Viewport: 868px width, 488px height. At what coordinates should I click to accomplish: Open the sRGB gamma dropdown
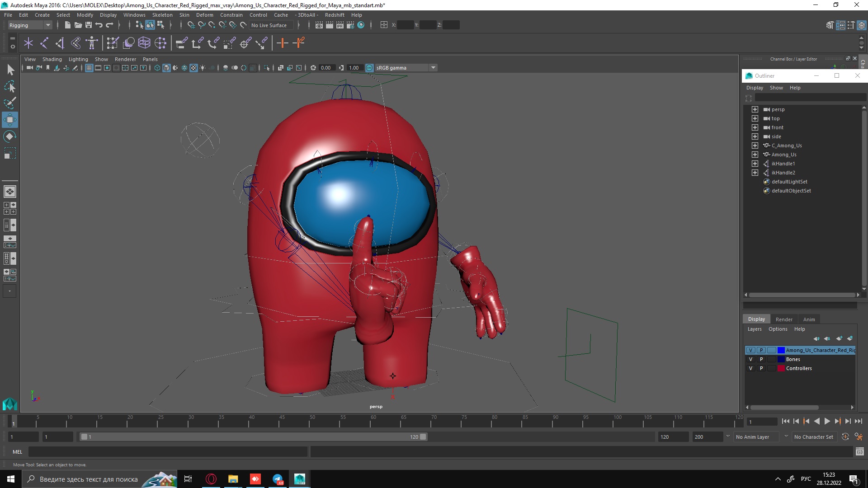(x=406, y=68)
